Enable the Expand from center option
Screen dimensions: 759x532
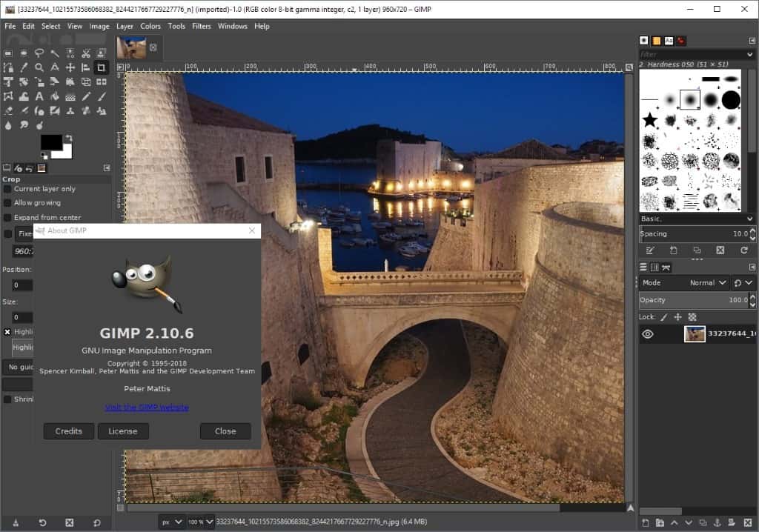click(x=8, y=217)
